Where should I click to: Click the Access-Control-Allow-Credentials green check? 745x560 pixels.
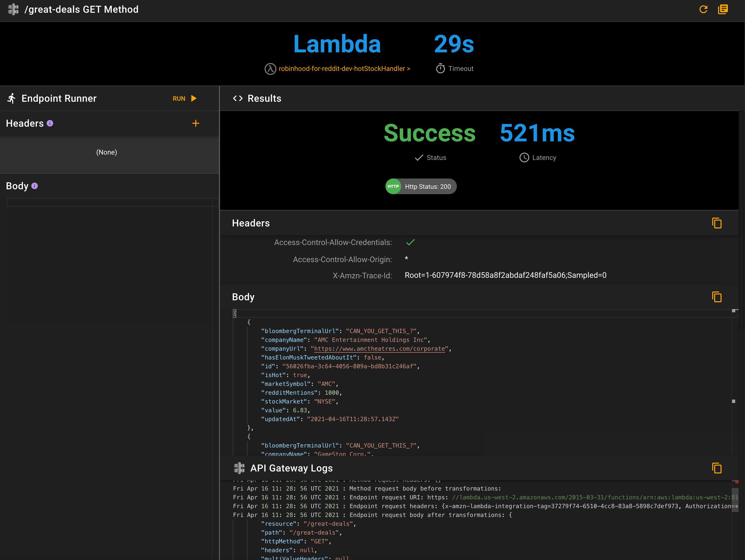(410, 242)
